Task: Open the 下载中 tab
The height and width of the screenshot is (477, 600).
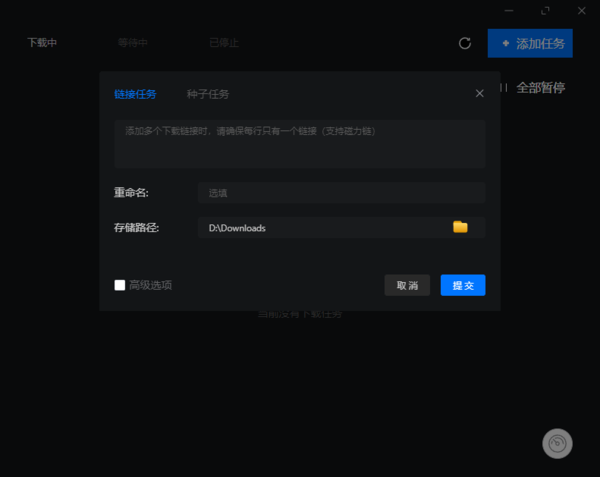Action: [42, 42]
